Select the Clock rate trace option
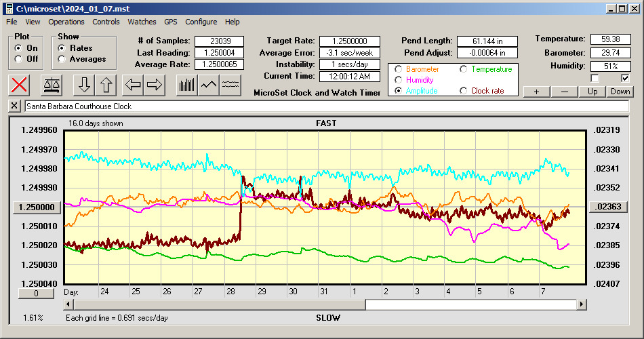This screenshot has height=339, width=644. 464,91
